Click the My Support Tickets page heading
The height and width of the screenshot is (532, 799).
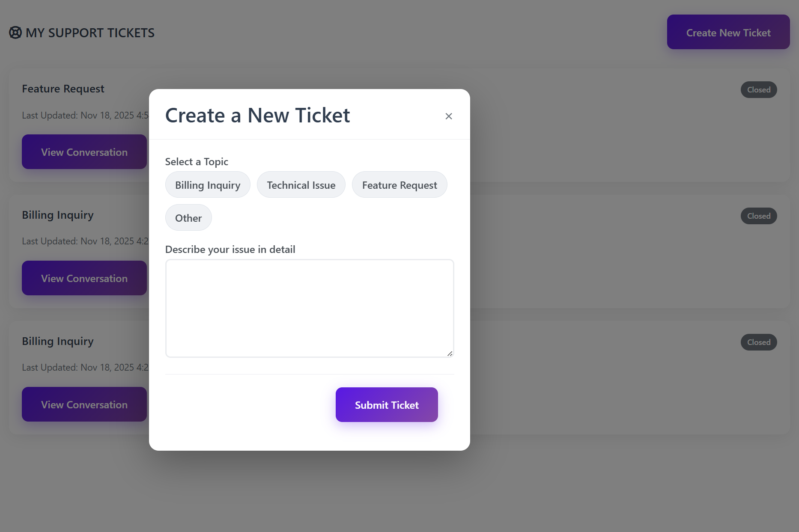pyautogui.click(x=90, y=33)
